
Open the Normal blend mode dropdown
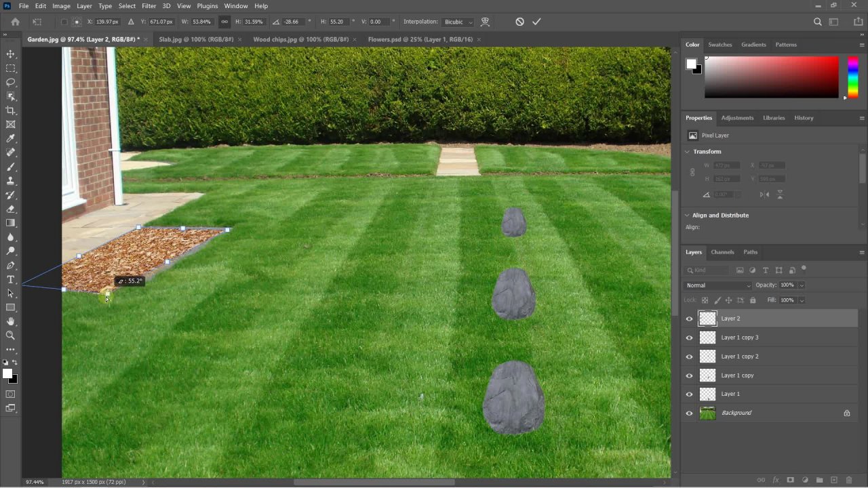tap(717, 285)
